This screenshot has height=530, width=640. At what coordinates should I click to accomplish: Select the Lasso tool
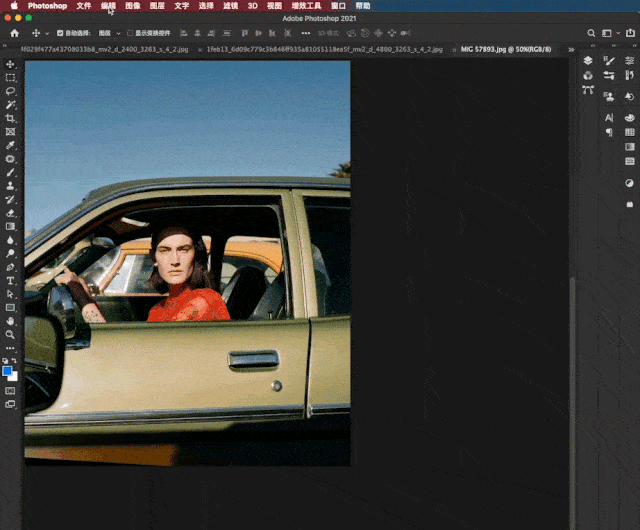(x=10, y=91)
